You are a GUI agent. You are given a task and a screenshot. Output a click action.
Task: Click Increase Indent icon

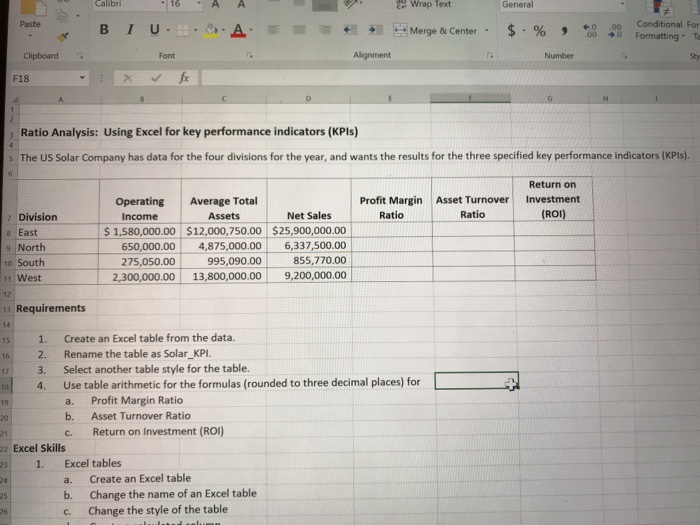pos(375,30)
